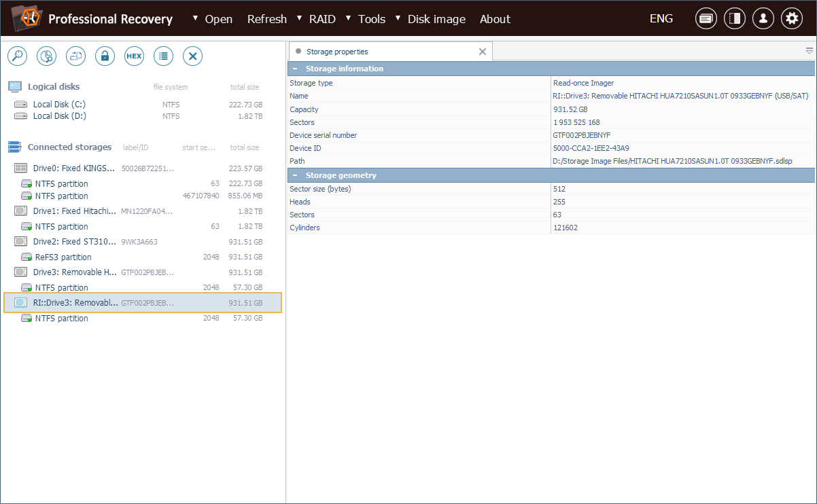Viewport: 817px width, 504px height.
Task: Expand the Disk image dropdown arrow
Action: tap(398, 18)
